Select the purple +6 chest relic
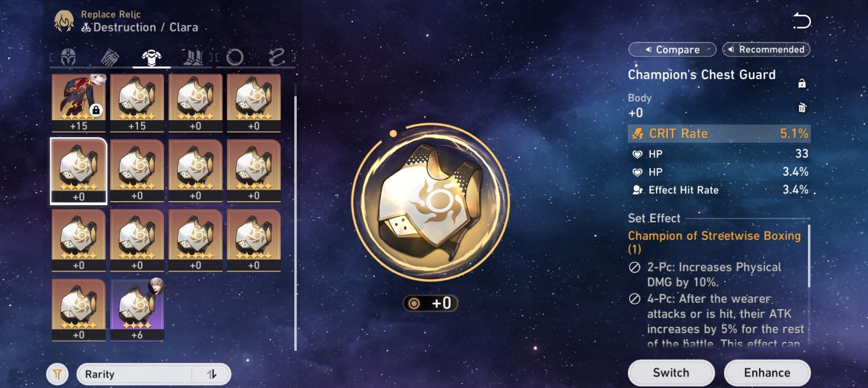The width and height of the screenshot is (868, 388). 137,310
